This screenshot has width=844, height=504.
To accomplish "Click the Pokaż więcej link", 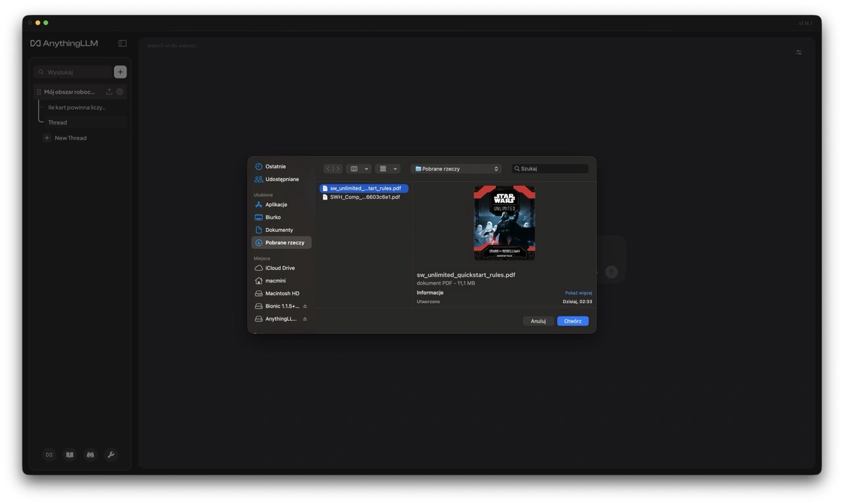I will (x=578, y=293).
